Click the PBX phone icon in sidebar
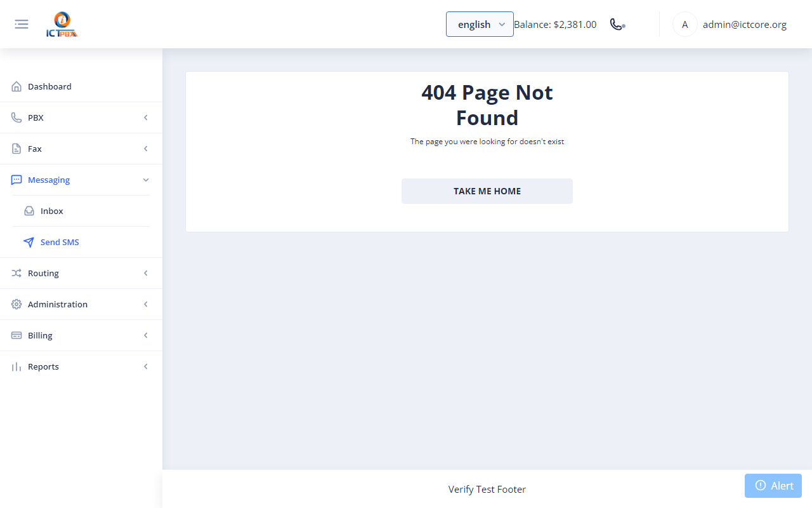 (16, 117)
